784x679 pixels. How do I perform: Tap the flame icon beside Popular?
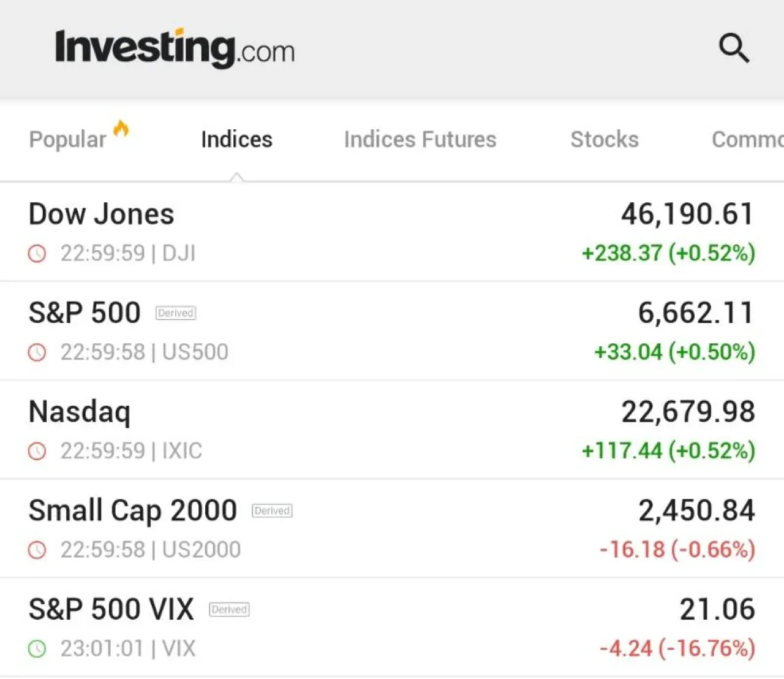(x=121, y=129)
